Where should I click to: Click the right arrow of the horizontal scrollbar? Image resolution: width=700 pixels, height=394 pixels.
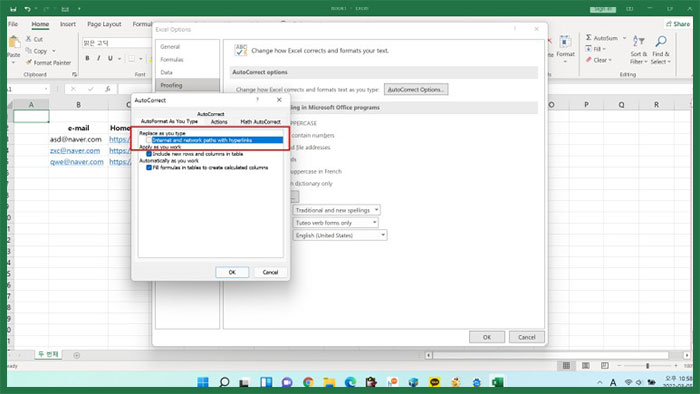[x=687, y=355]
